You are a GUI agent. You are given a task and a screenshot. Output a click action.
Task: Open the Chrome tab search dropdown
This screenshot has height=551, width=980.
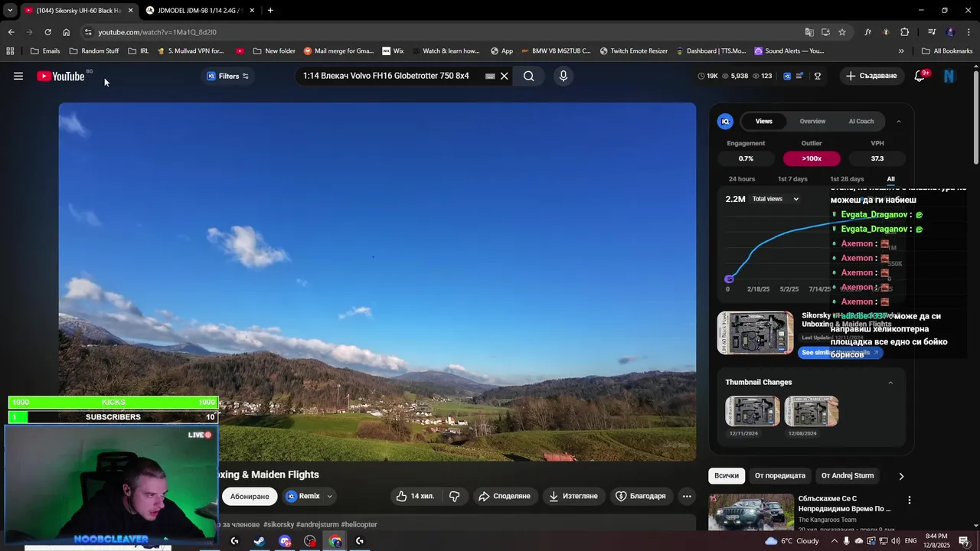pyautogui.click(x=10, y=10)
